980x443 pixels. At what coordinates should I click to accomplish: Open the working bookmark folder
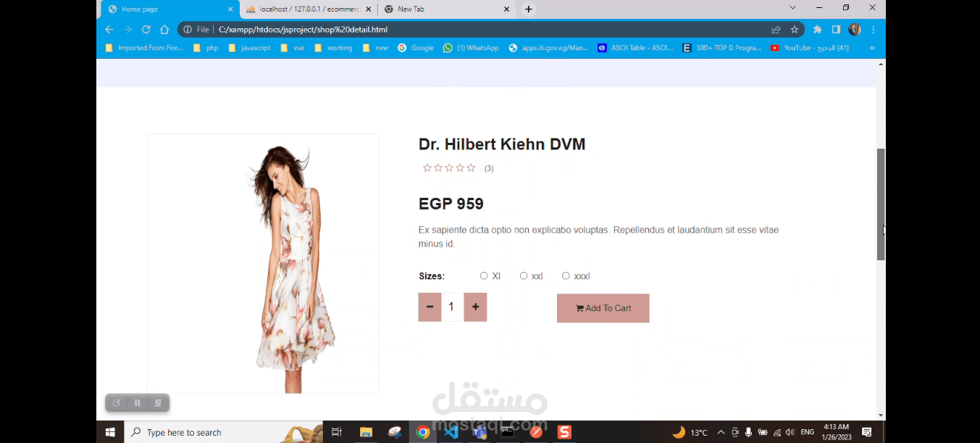pos(333,48)
